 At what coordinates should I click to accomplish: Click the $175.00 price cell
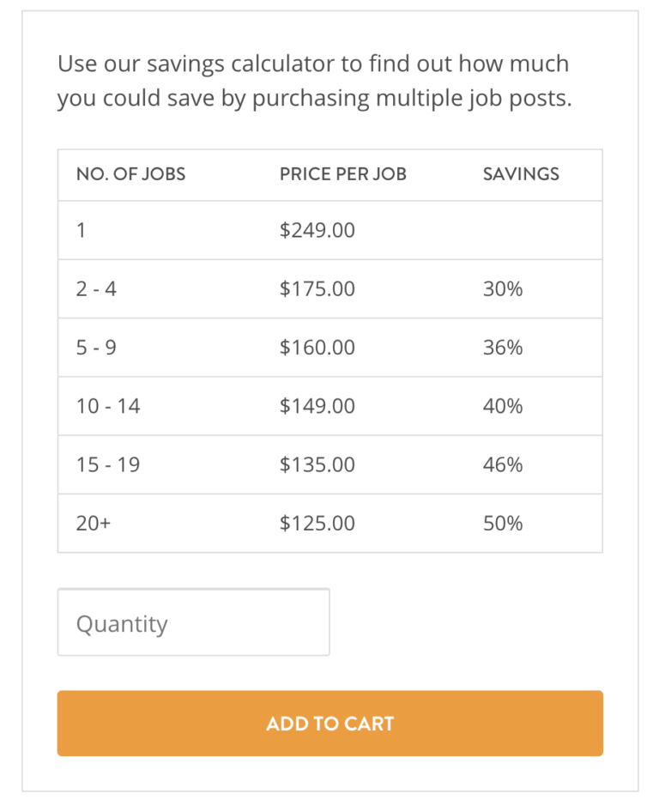tap(317, 289)
